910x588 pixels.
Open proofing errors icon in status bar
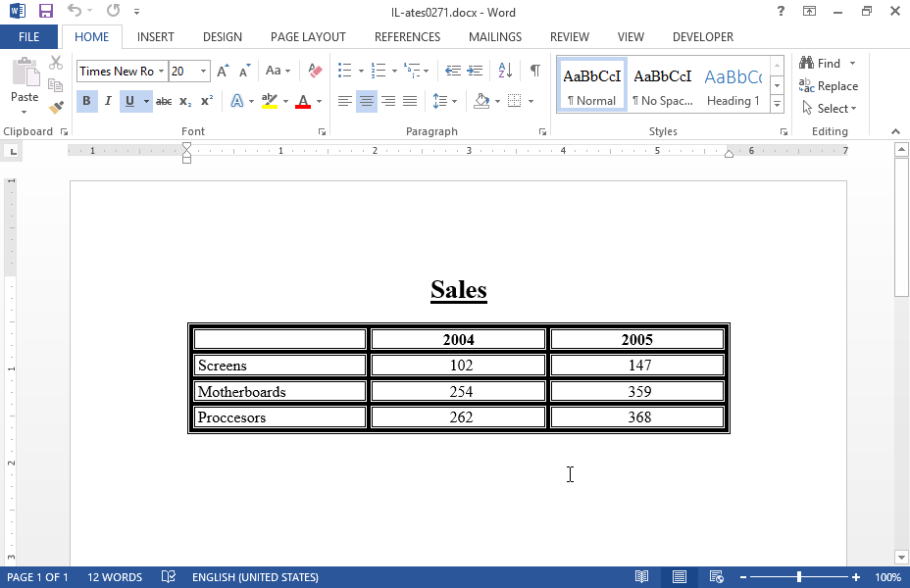169,577
